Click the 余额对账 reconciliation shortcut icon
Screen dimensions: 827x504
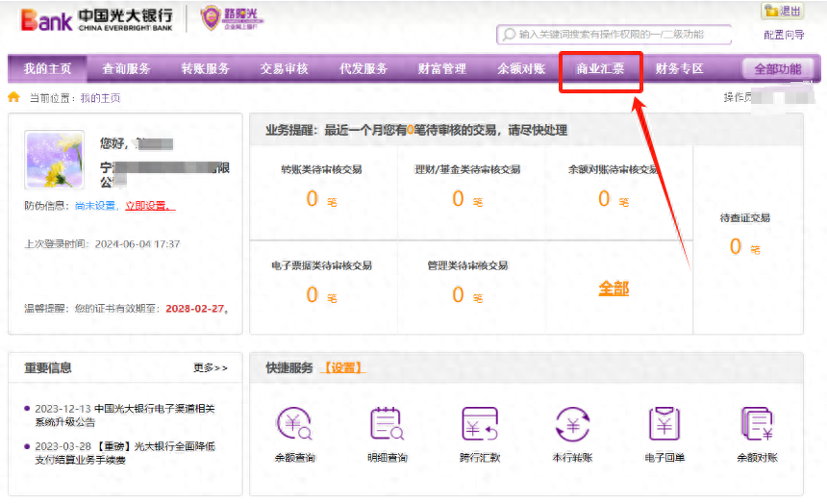click(x=757, y=424)
